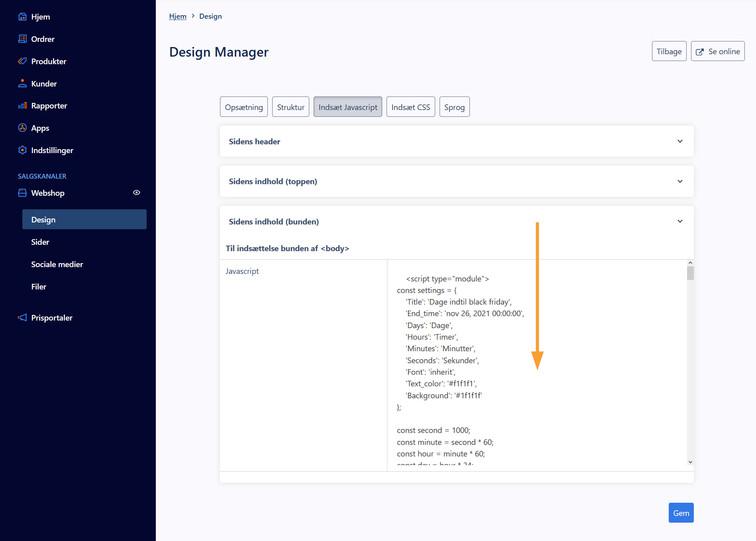Click the Tilbage button
The image size is (756, 541).
pos(669,51)
